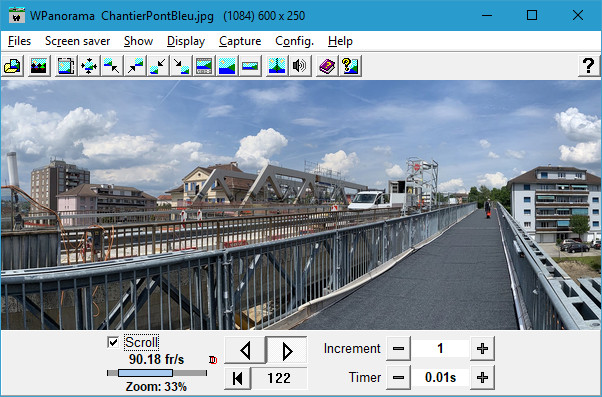Move window to the bottom-right corner icon
602x397 pixels.
(x=181, y=66)
